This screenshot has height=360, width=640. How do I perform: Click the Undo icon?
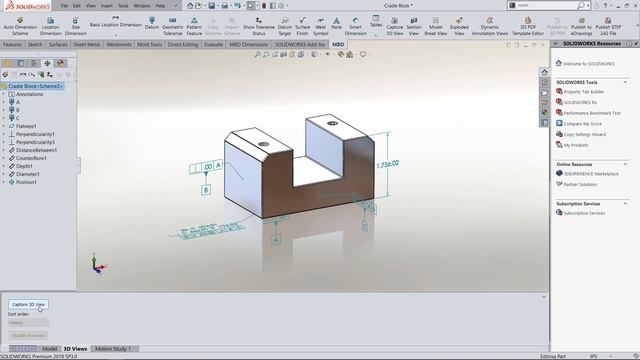[237, 6]
